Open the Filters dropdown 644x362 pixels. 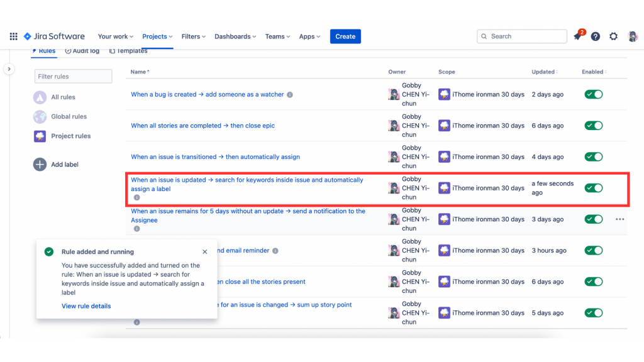click(194, 36)
